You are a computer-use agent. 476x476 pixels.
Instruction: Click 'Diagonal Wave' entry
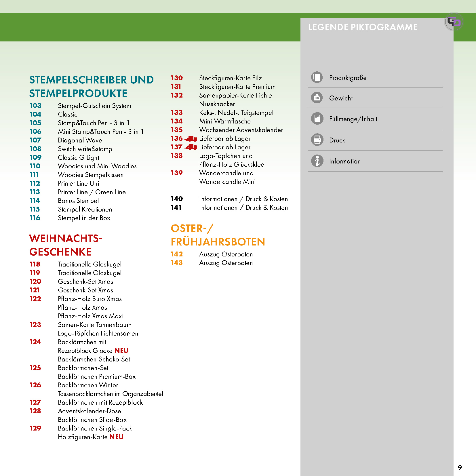point(80,140)
